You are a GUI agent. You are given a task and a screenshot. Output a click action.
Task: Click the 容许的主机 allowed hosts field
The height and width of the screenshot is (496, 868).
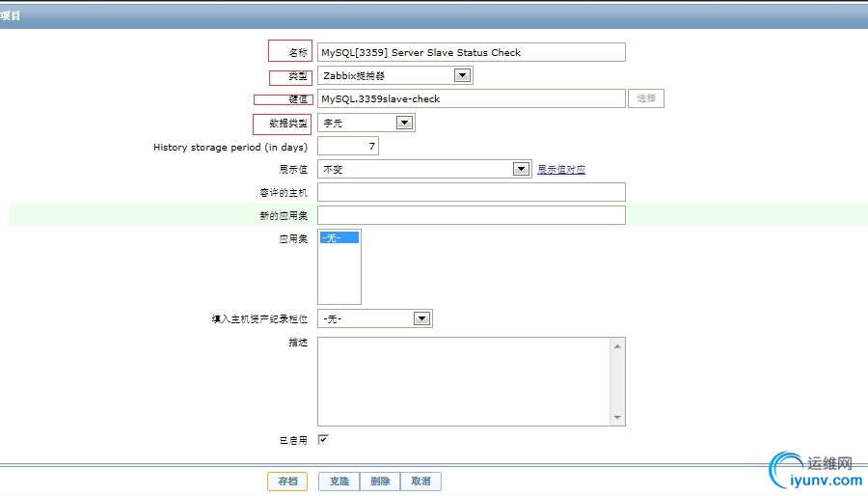coord(471,192)
